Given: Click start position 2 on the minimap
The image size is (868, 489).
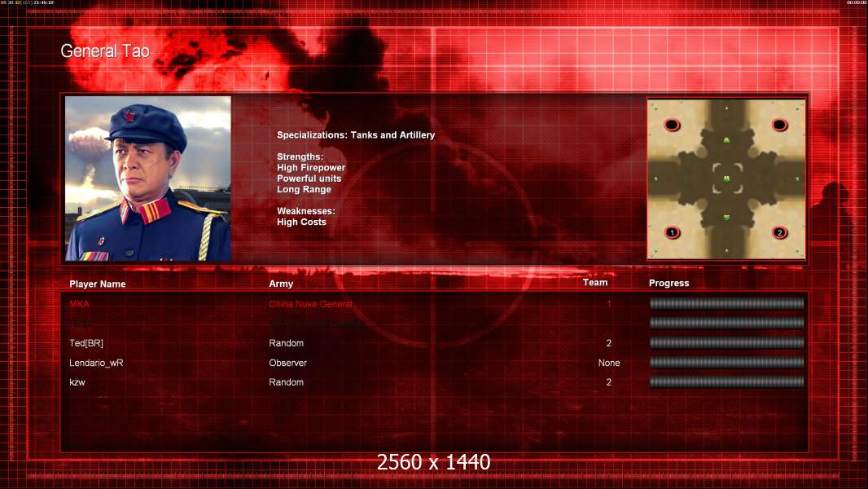Looking at the screenshot, I should (779, 232).
